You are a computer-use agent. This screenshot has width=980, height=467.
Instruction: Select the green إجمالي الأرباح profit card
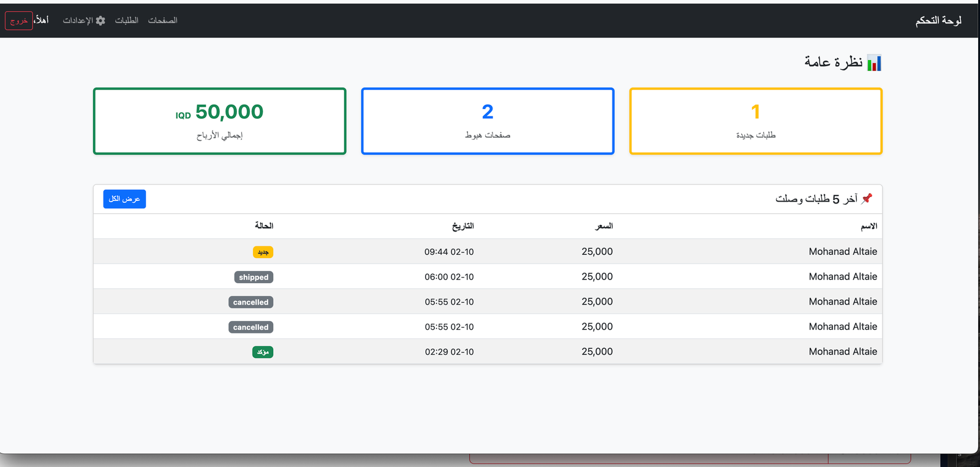(219, 121)
